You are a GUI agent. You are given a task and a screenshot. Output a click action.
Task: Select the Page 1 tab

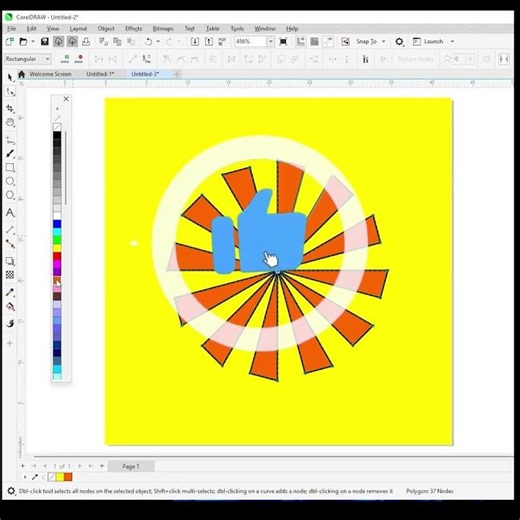pos(131,466)
